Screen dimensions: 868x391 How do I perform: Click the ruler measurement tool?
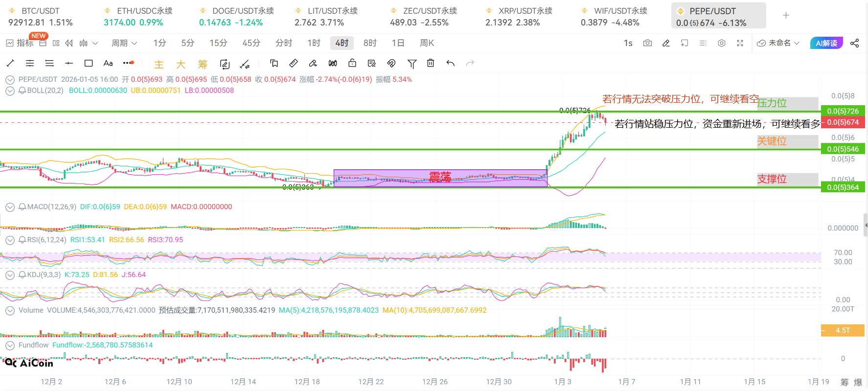coord(294,63)
